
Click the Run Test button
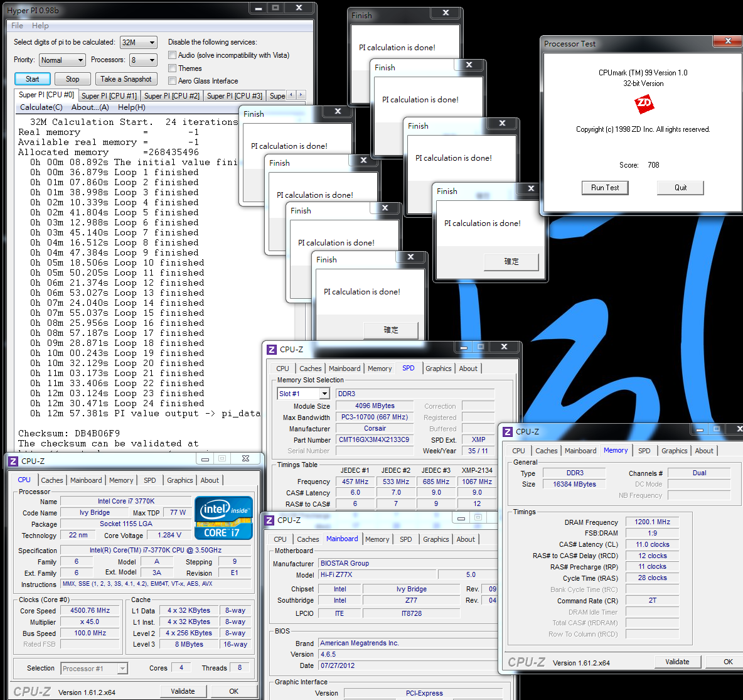(x=605, y=188)
